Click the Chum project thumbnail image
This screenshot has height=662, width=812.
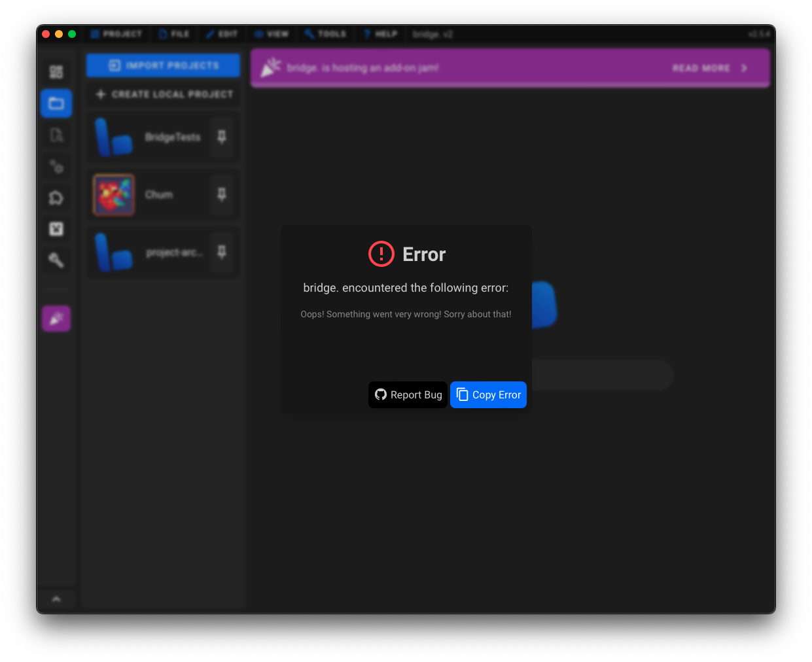(114, 195)
